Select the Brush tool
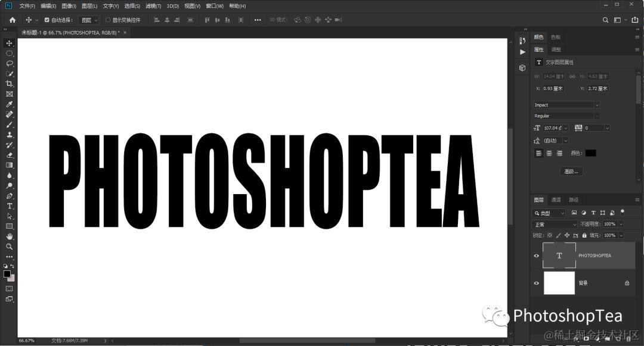The image size is (644, 346). point(9,124)
